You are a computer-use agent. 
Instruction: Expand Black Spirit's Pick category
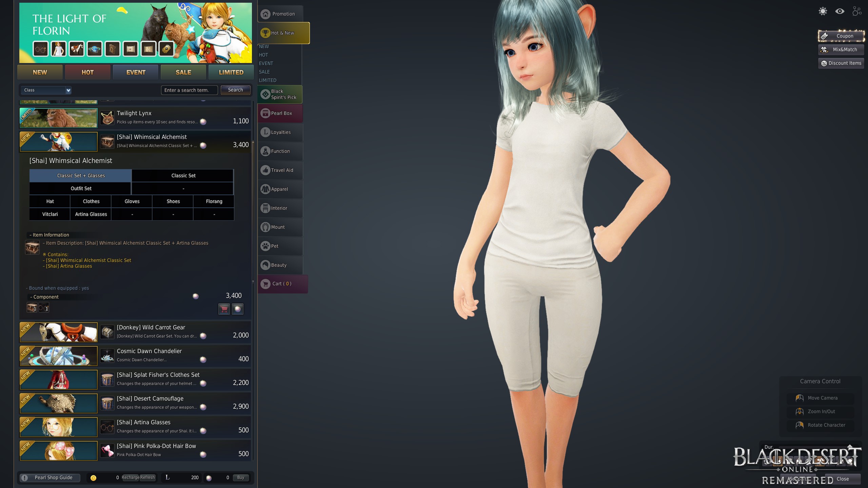[x=280, y=94]
